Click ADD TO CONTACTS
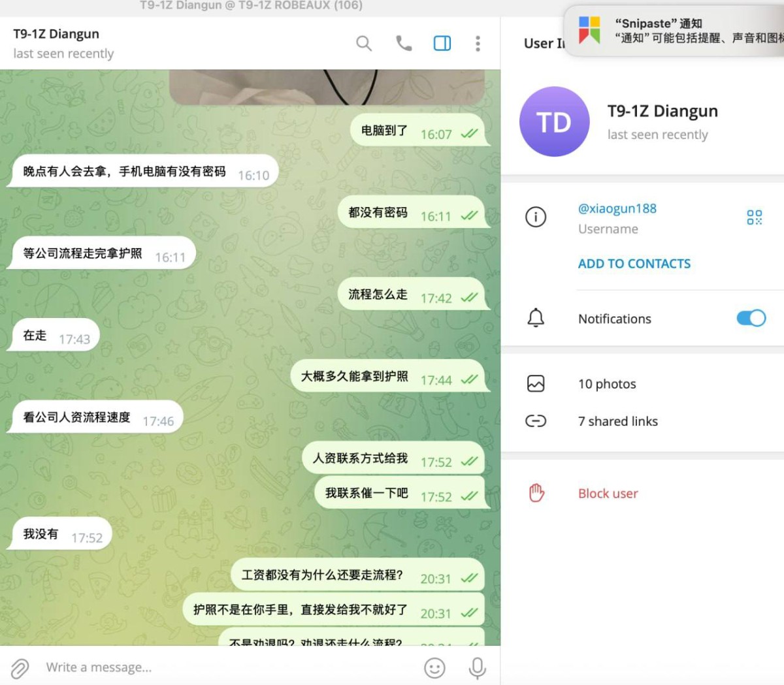The width and height of the screenshot is (784, 685). pos(634,264)
